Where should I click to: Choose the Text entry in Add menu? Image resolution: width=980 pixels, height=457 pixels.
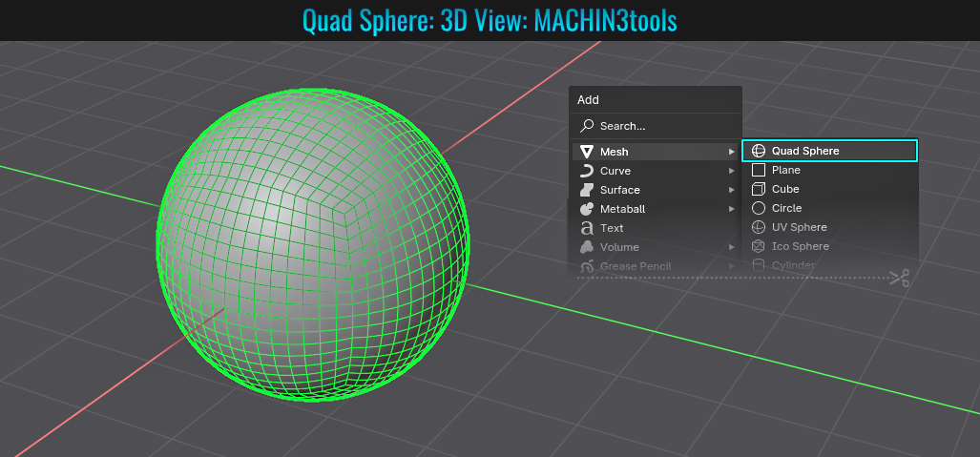click(x=655, y=228)
